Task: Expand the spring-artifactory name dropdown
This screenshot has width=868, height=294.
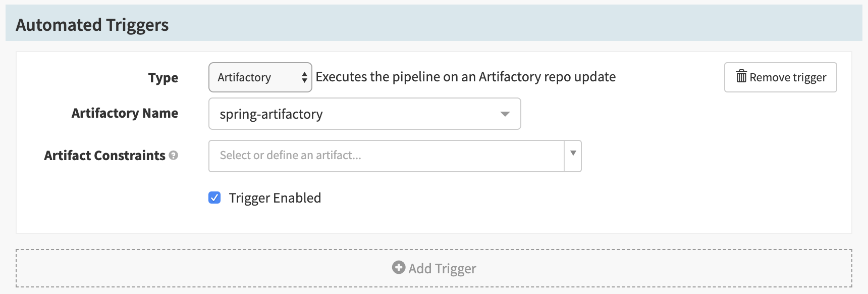Action: pos(364,114)
